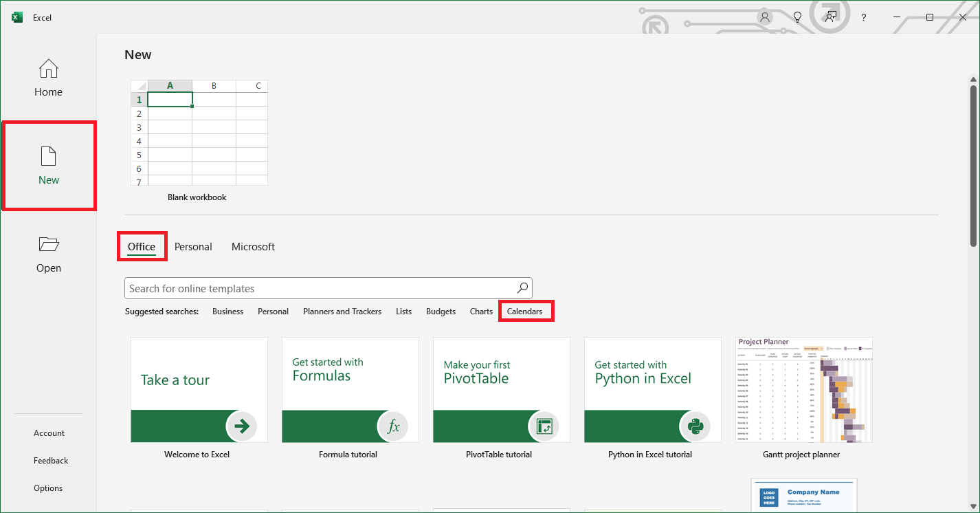Create a Blank workbook

click(x=199, y=133)
